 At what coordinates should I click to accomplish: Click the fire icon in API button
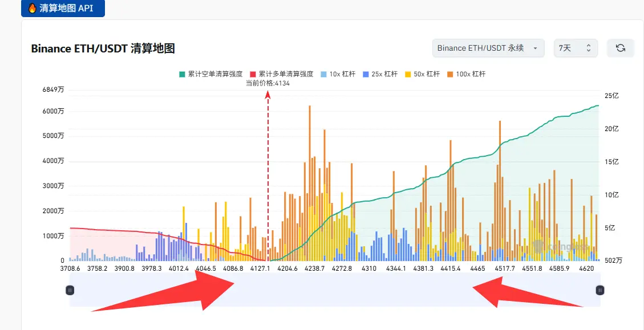click(x=32, y=9)
